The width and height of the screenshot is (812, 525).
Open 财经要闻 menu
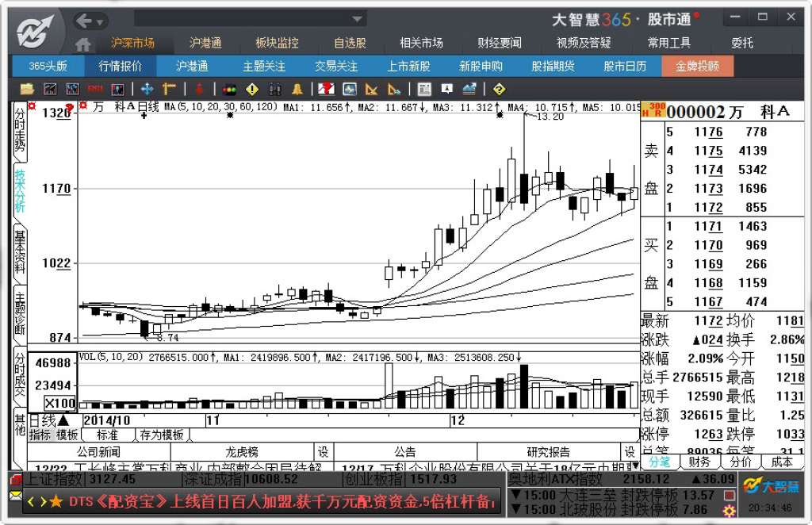click(x=500, y=43)
